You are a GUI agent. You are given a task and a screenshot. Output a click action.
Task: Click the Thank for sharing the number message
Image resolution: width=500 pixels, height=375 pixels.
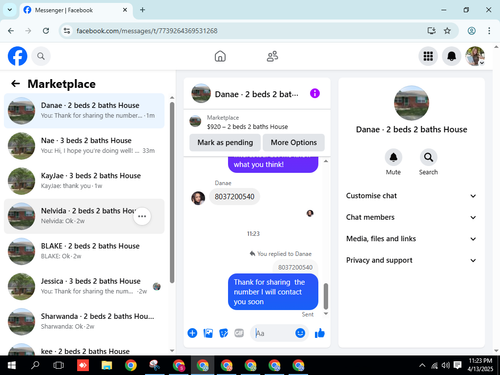[273, 292]
